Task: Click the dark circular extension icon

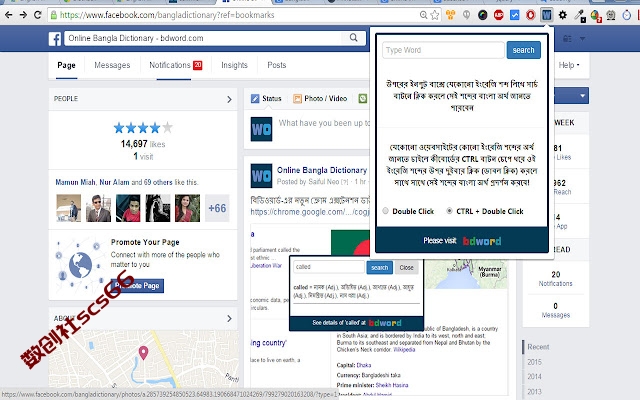Action: coord(482,15)
